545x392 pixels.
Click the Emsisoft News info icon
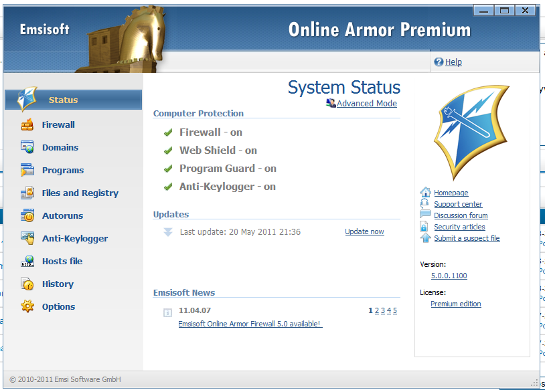pyautogui.click(x=167, y=312)
